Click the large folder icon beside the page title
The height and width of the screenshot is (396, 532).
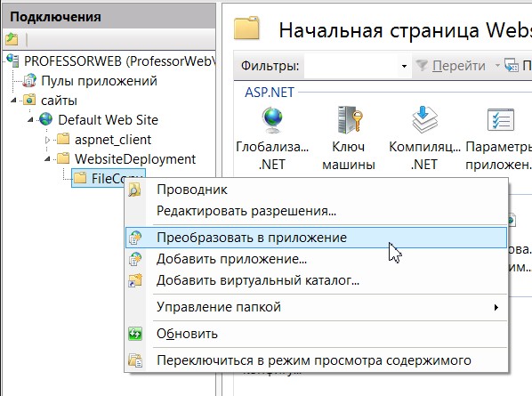pos(246,28)
